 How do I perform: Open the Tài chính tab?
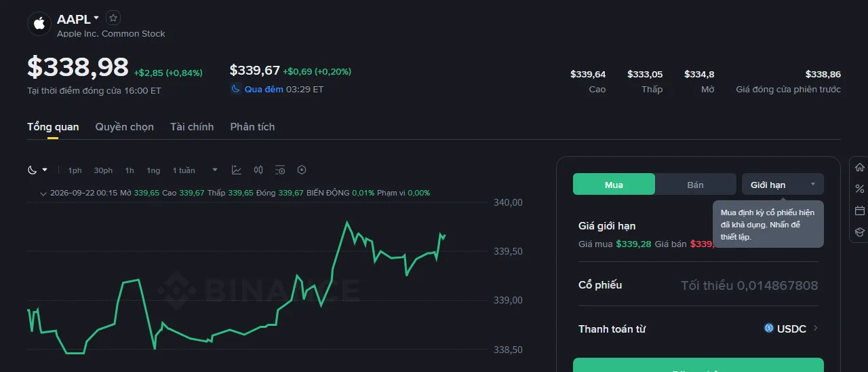coord(192,127)
